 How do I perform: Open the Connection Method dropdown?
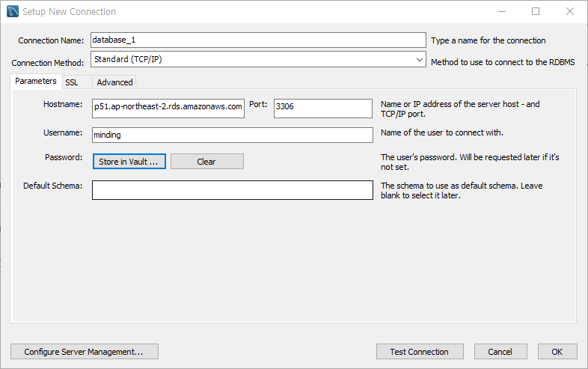(258, 59)
